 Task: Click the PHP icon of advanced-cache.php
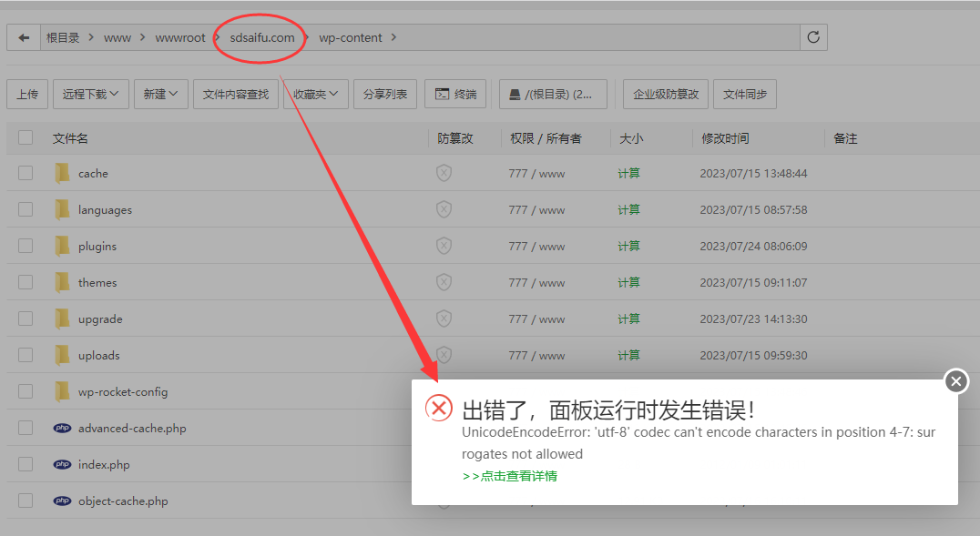(62, 428)
